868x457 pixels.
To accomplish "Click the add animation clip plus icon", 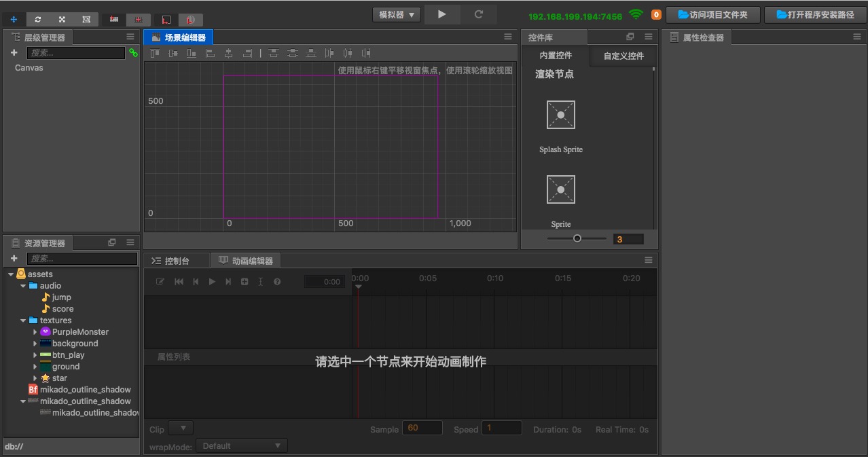I will click(x=245, y=282).
